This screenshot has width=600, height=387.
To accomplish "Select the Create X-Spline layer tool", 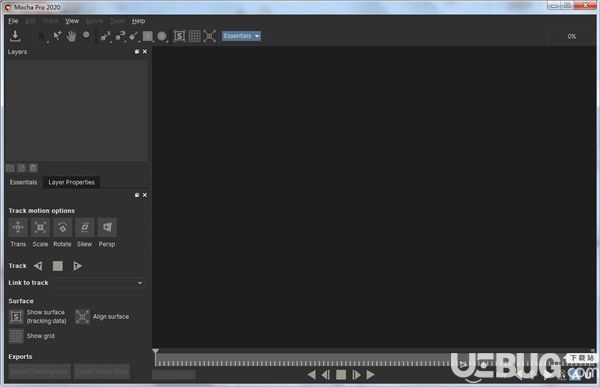I will pyautogui.click(x=105, y=36).
